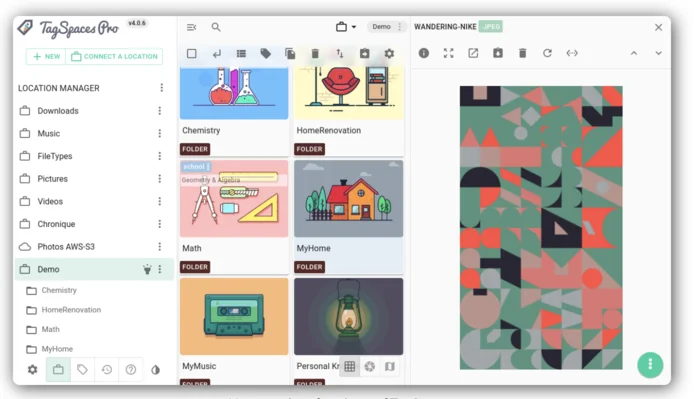
Task: Select Math subfolder in tree
Action: point(50,329)
